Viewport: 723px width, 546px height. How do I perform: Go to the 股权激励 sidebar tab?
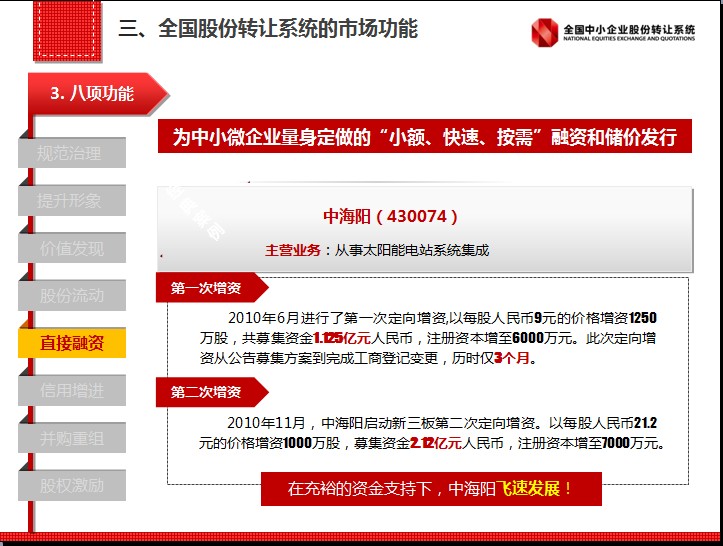pos(72,485)
